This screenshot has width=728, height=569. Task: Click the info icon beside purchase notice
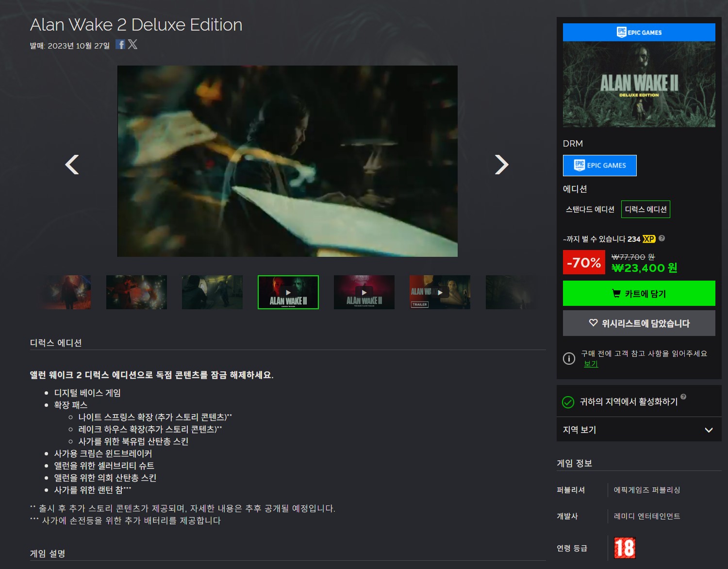click(569, 358)
